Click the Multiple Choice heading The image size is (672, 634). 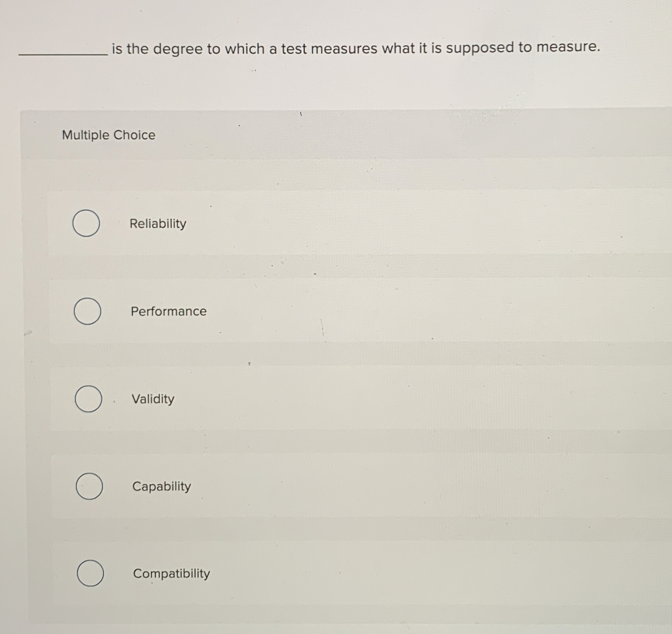click(109, 135)
